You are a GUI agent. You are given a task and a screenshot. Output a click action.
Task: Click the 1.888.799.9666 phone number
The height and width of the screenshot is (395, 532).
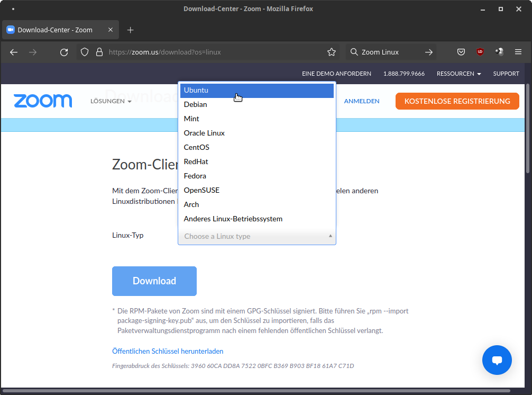pyautogui.click(x=403, y=74)
